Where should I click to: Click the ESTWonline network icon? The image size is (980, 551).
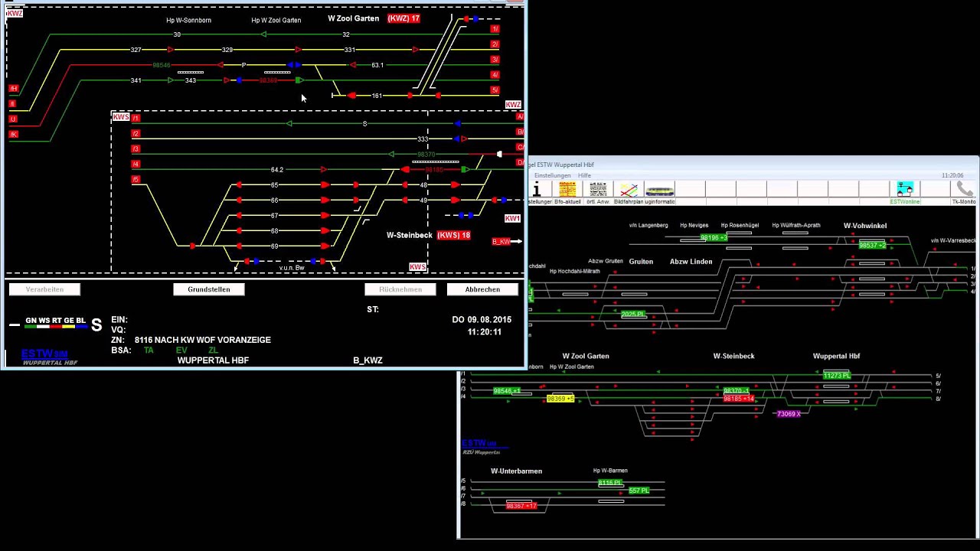point(905,189)
